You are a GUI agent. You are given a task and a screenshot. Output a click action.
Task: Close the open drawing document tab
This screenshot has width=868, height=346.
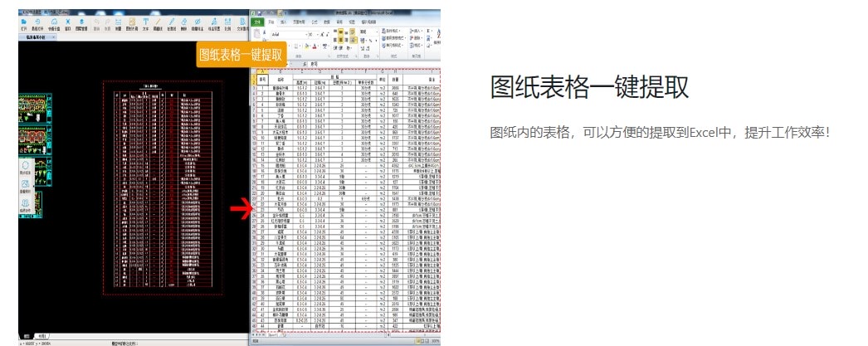tap(53, 37)
